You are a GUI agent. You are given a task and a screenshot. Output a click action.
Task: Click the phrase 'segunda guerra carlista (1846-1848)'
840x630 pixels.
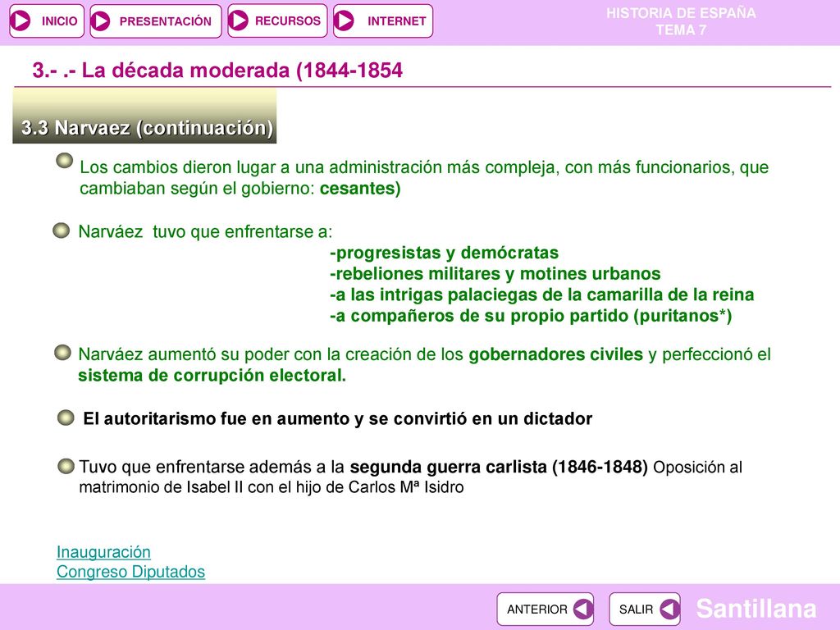point(499,467)
